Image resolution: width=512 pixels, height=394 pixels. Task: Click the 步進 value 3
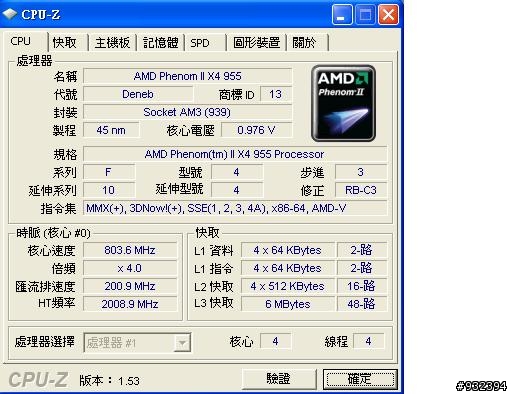pos(361,172)
